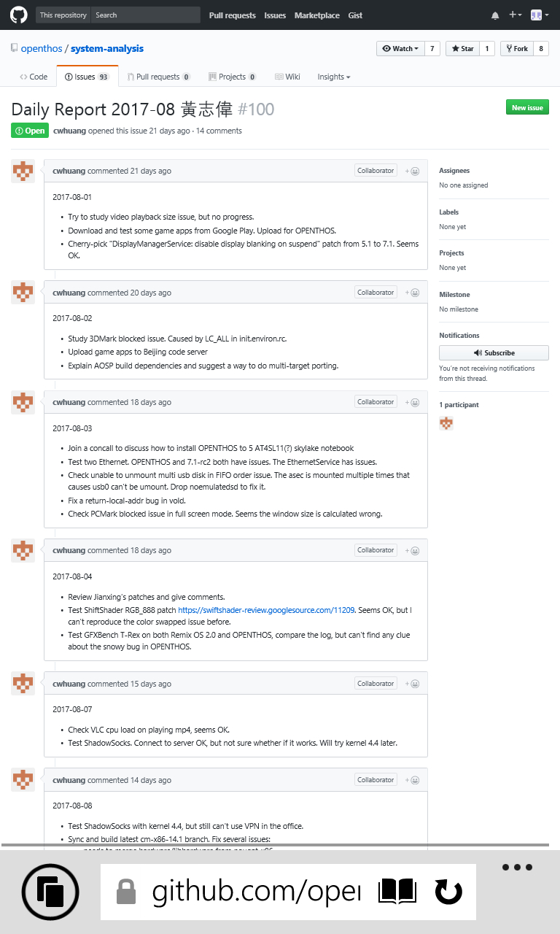Click the New issue button
This screenshot has height=934, width=560.
pyautogui.click(x=527, y=107)
